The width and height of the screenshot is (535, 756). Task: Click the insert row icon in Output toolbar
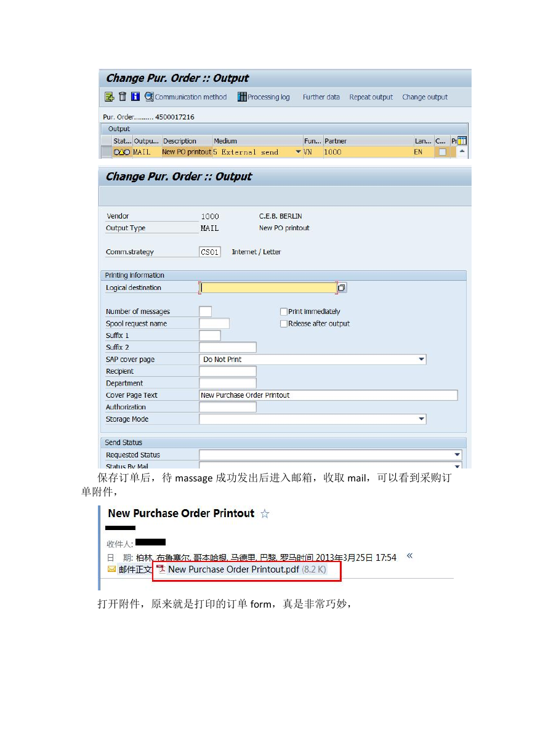pos(110,97)
